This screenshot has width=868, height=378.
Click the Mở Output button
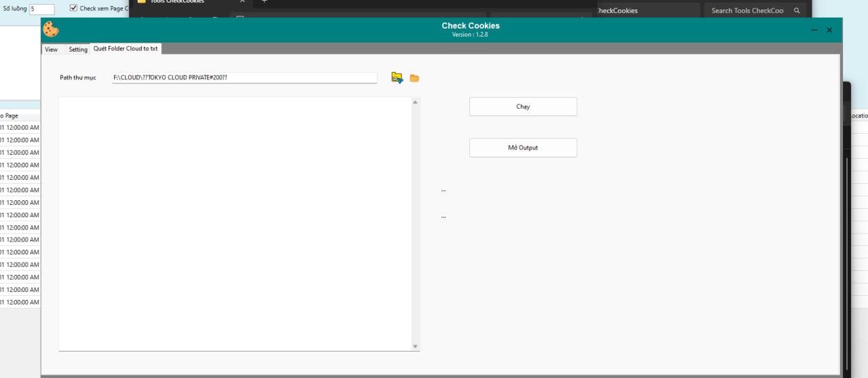(523, 148)
